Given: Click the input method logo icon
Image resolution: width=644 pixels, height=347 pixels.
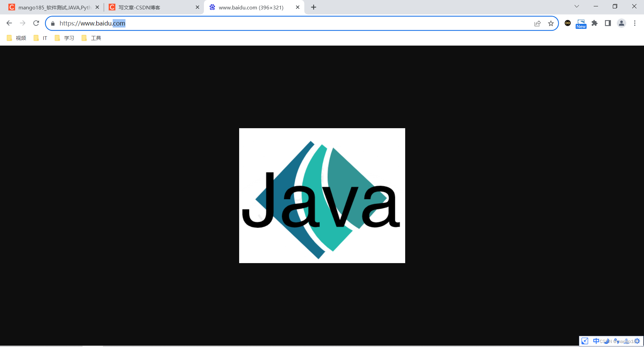Looking at the screenshot, I should pyautogui.click(x=585, y=341).
